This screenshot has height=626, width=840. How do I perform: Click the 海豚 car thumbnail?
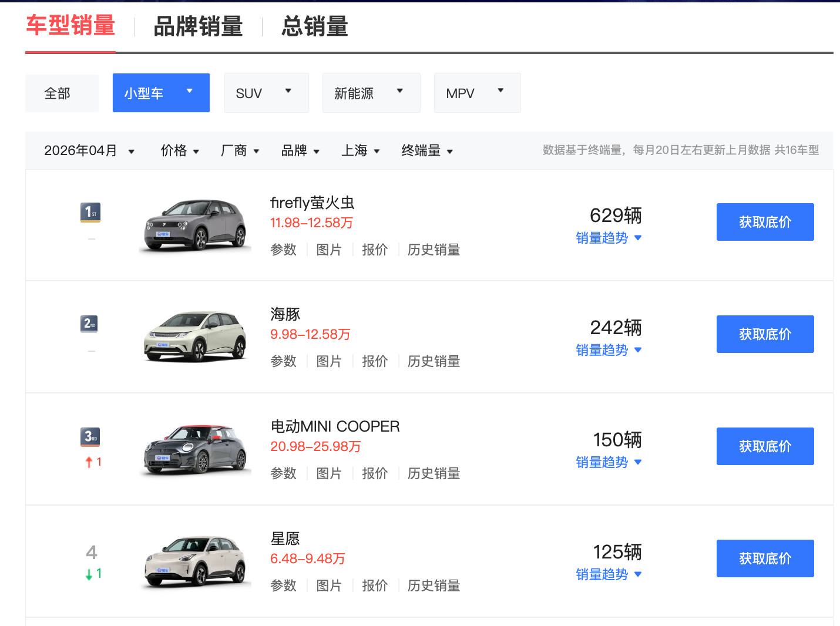click(196, 336)
